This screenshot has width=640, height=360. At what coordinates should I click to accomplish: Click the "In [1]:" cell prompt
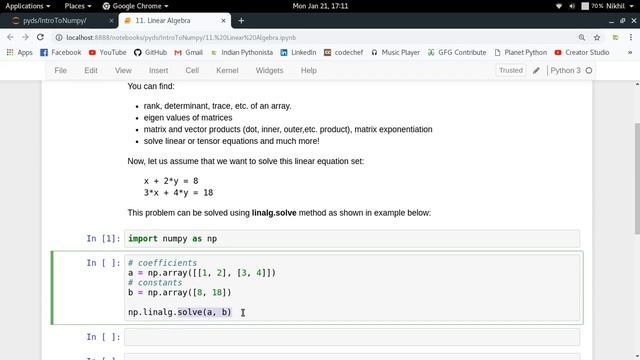coord(103,238)
